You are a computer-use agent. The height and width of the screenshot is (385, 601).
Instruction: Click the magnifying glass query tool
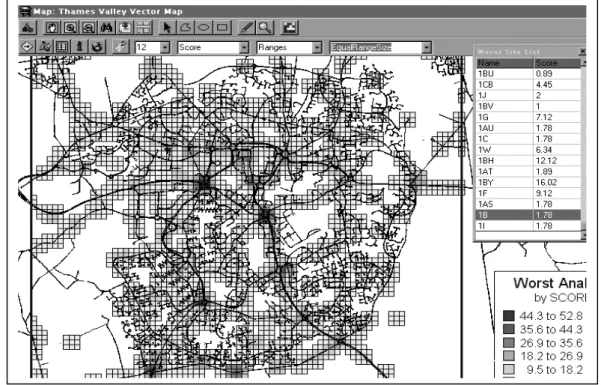[265, 28]
